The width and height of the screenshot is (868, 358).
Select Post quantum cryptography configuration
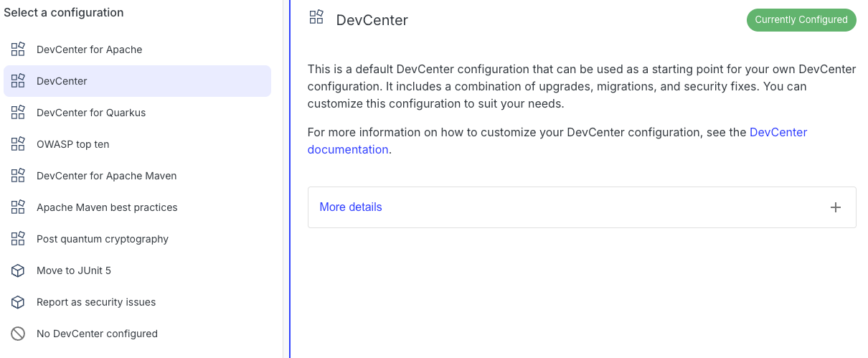pos(137,239)
